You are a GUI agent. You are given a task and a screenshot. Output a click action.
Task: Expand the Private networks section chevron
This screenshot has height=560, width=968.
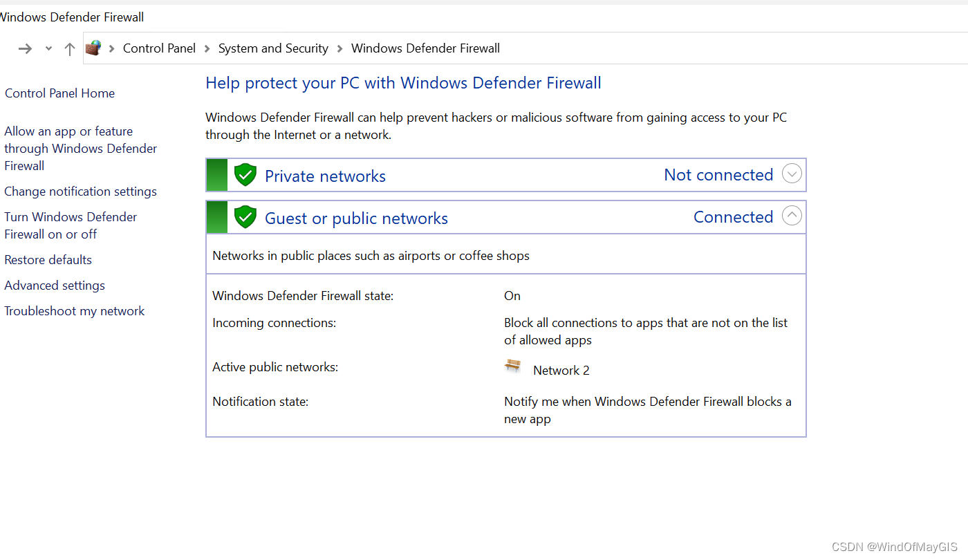(792, 174)
